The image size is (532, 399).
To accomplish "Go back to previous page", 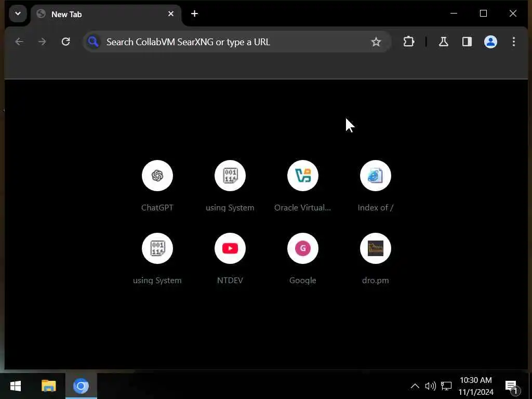I will pyautogui.click(x=19, y=42).
